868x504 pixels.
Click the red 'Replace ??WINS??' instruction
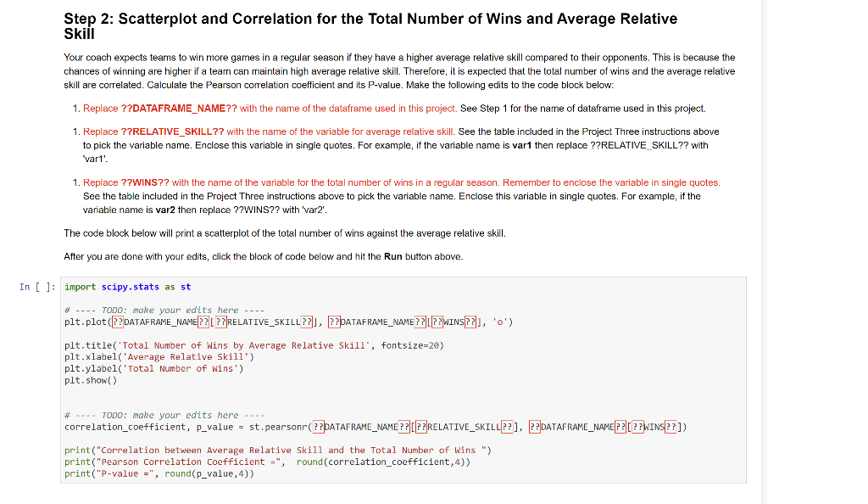click(x=402, y=182)
